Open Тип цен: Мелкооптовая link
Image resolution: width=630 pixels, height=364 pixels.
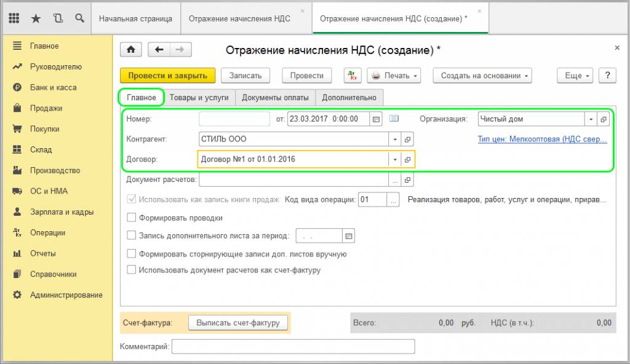pos(543,139)
